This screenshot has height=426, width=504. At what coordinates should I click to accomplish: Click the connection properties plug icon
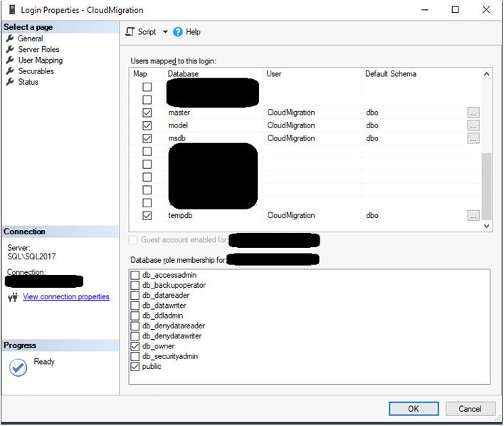13,297
